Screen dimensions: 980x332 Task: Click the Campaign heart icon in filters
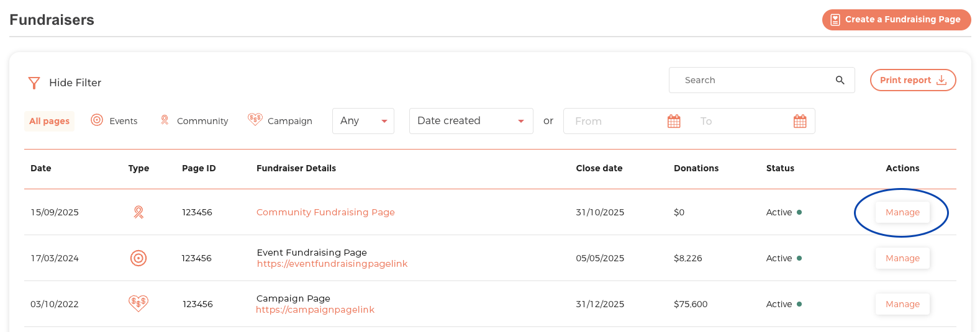click(255, 119)
